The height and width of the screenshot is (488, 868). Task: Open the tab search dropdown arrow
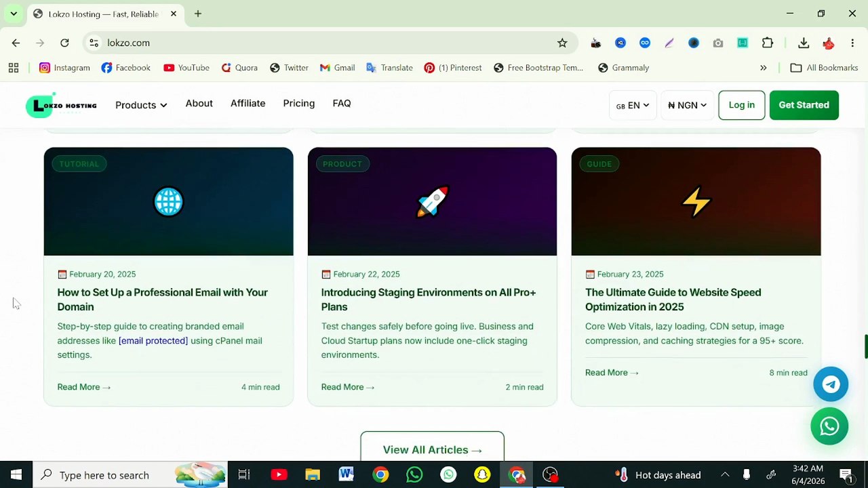tap(14, 14)
